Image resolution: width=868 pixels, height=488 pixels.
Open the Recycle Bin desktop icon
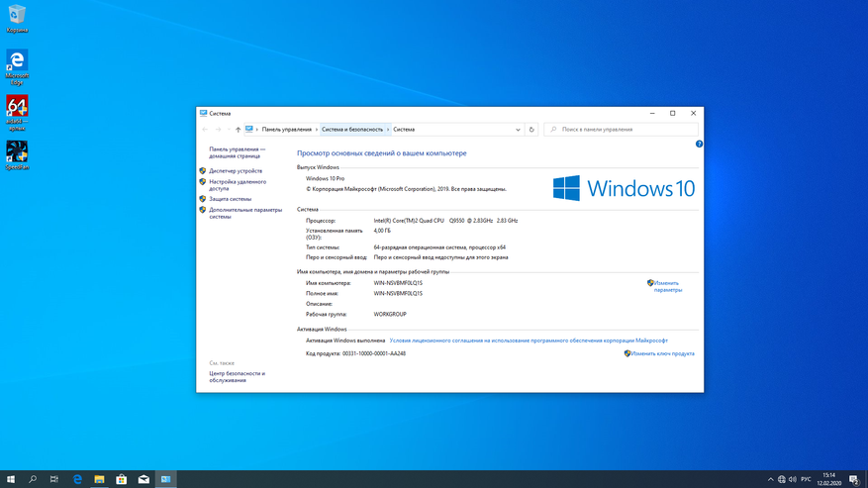17,17
